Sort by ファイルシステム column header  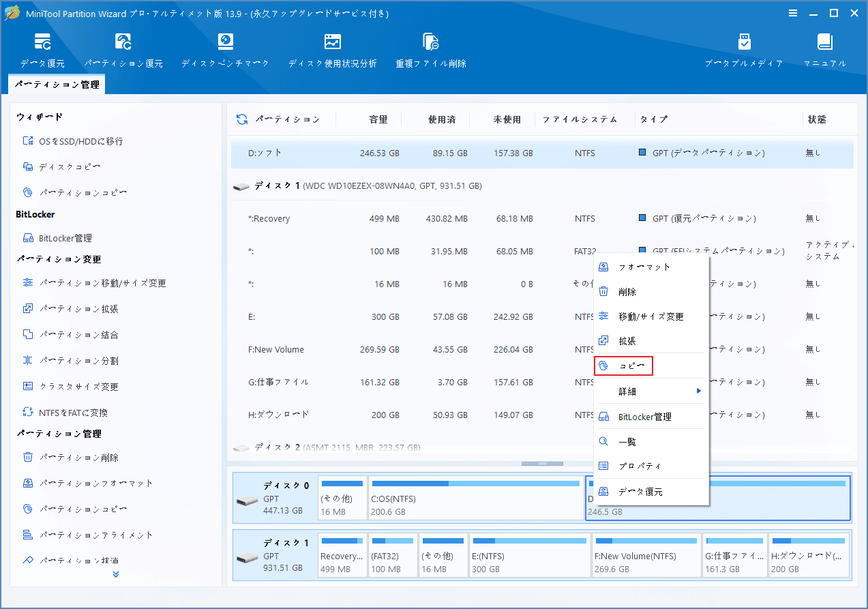pos(580,119)
